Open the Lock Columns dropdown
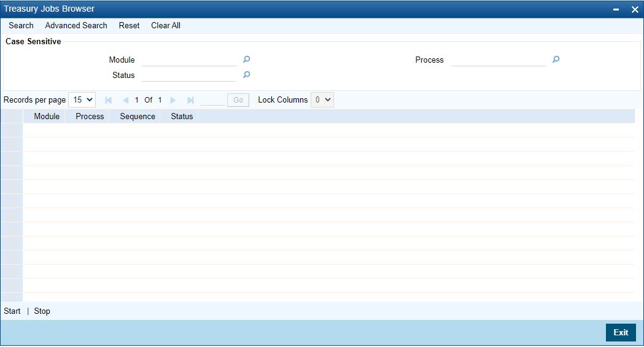The height and width of the screenshot is (347, 644). pyautogui.click(x=322, y=99)
